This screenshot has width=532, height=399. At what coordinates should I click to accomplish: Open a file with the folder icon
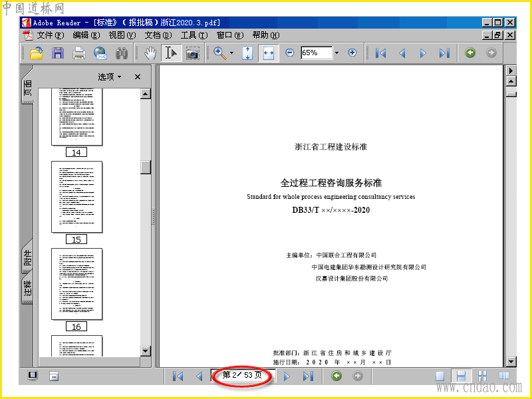pos(37,53)
